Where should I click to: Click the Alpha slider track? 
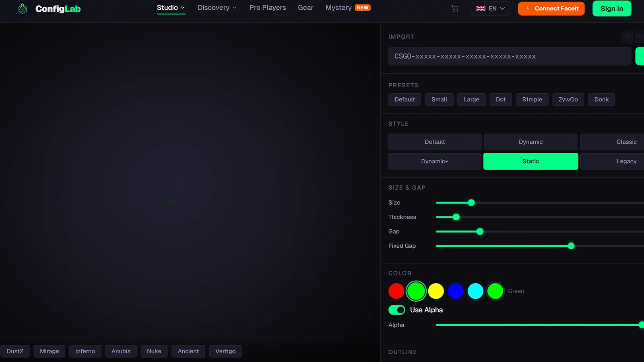click(x=539, y=325)
